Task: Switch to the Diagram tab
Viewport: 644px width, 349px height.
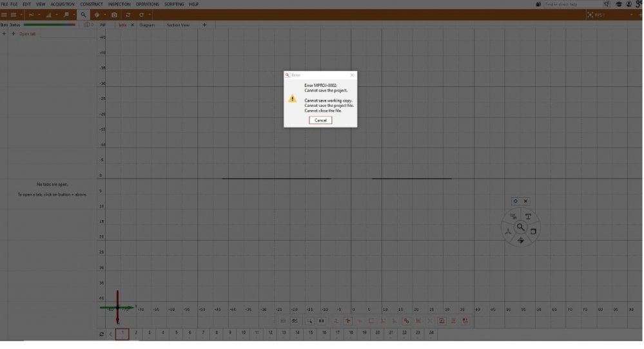Action: tap(147, 25)
